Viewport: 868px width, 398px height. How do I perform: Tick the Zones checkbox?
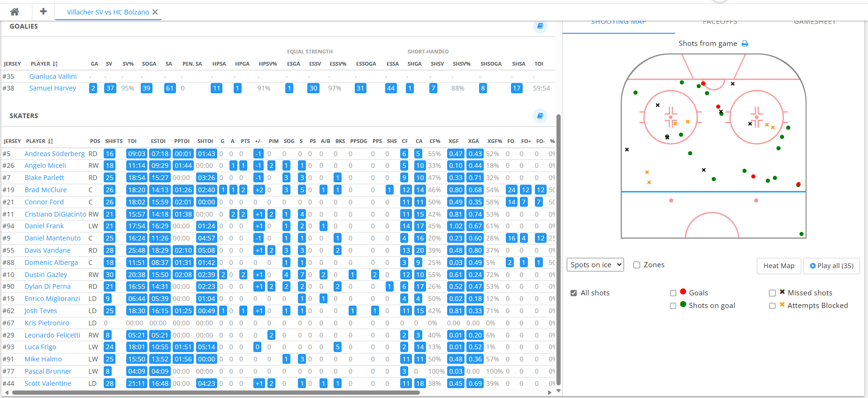tap(637, 265)
